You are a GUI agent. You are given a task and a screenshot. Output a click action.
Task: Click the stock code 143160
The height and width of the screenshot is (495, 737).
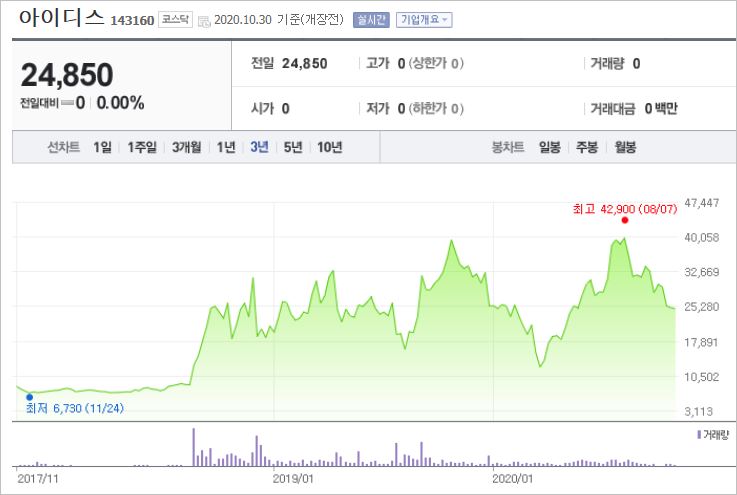click(132, 20)
